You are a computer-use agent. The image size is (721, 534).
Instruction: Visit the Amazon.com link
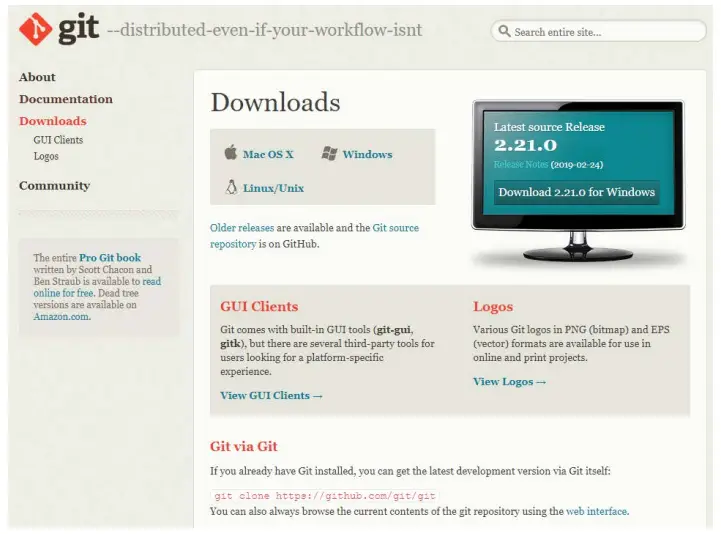(x=61, y=317)
